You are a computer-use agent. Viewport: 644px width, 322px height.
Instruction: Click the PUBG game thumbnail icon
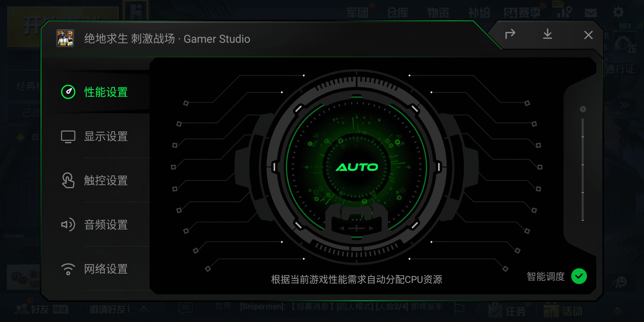click(x=65, y=38)
